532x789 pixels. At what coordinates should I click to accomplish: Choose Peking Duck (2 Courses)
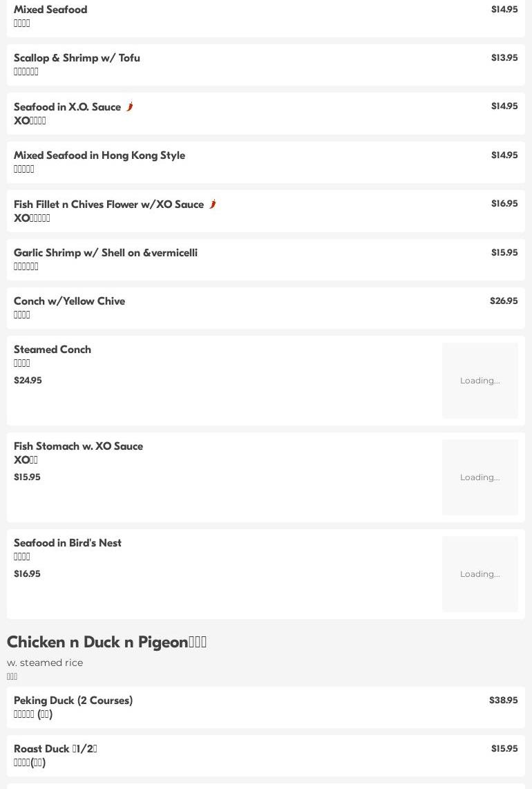click(x=73, y=701)
